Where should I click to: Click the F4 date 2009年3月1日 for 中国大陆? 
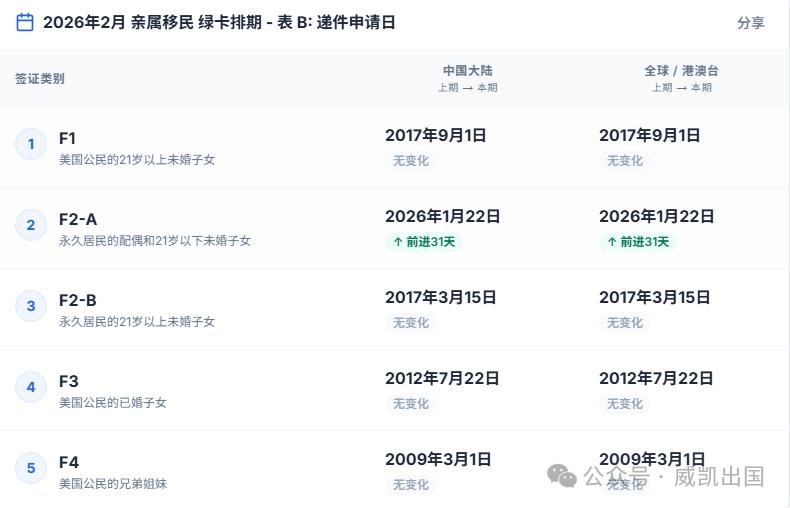coord(438,460)
